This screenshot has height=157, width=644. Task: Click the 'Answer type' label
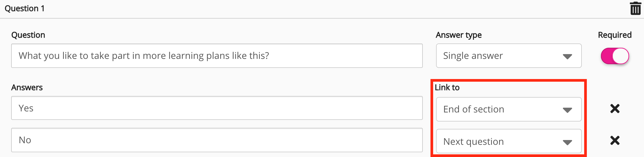tap(458, 35)
